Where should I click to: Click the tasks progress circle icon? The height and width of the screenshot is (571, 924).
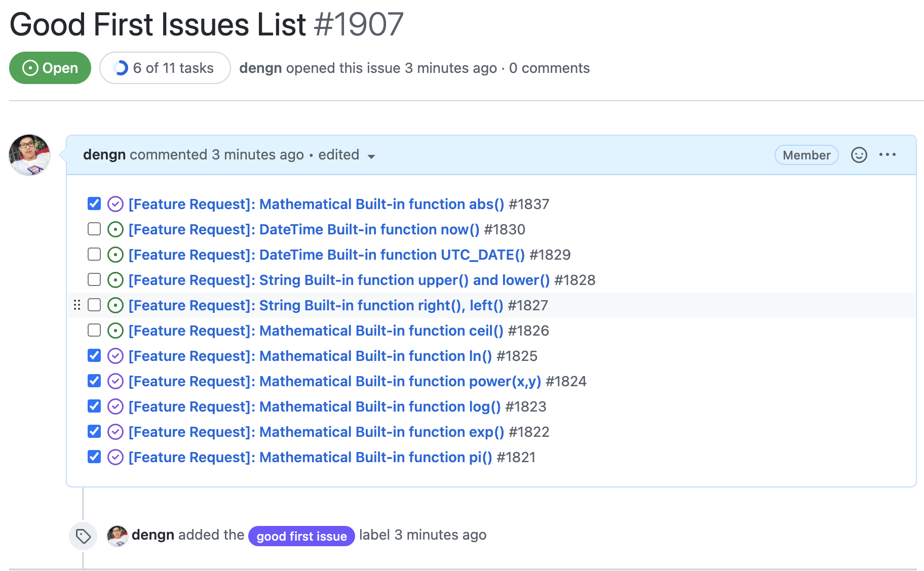click(121, 68)
